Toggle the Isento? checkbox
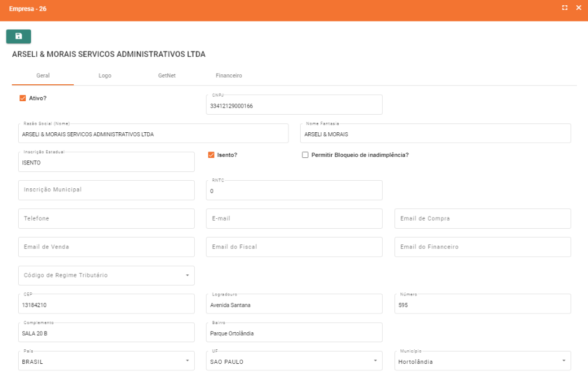 click(x=211, y=155)
